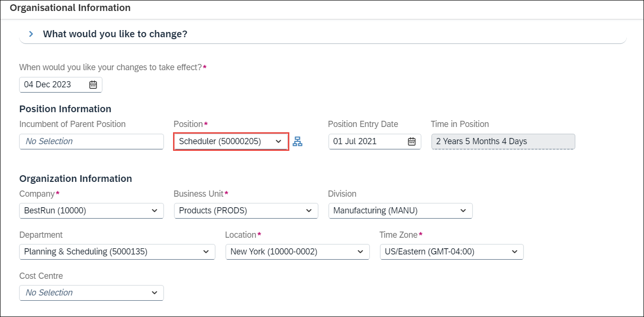644x317 pixels.
Task: Click the Incumbent of Parent Position field
Action: tap(91, 141)
